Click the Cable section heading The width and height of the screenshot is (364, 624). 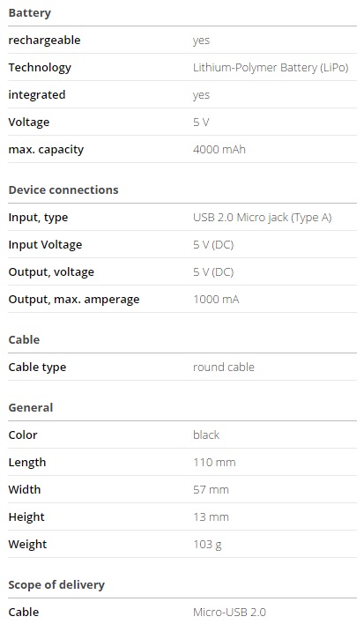[24, 340]
